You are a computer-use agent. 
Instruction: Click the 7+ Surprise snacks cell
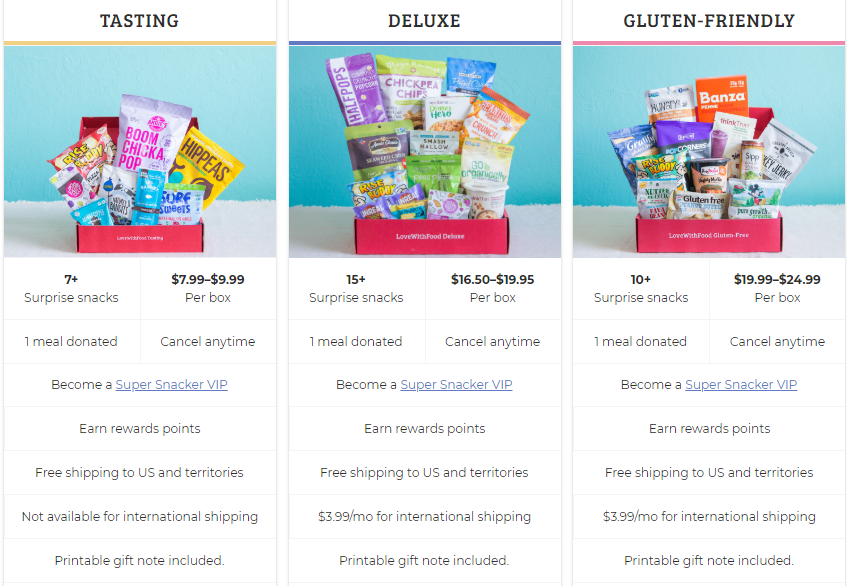71,288
